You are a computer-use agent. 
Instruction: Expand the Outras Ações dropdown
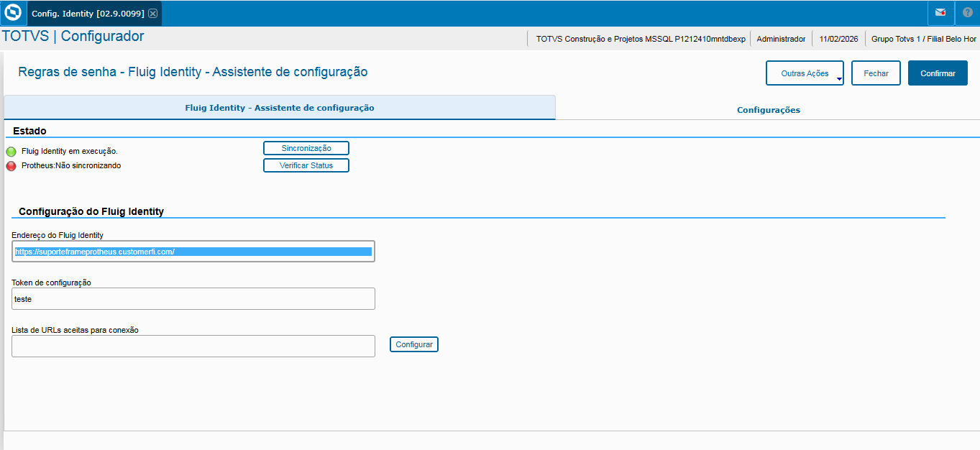805,73
